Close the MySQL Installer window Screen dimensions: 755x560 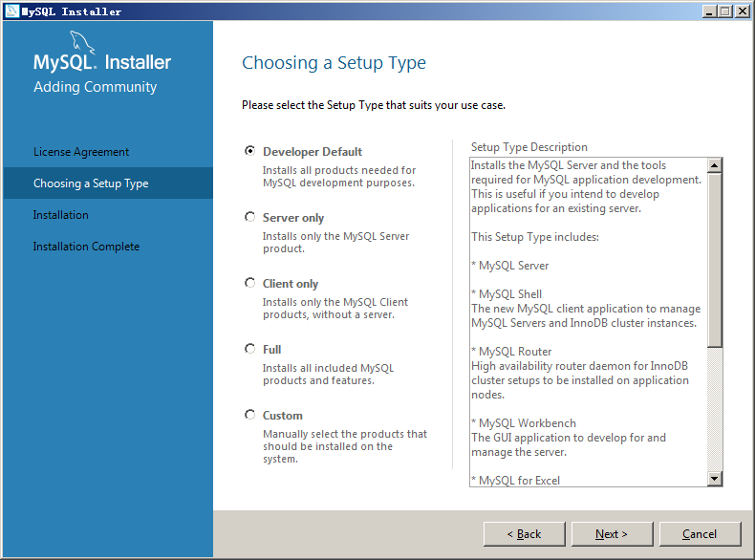coord(742,11)
